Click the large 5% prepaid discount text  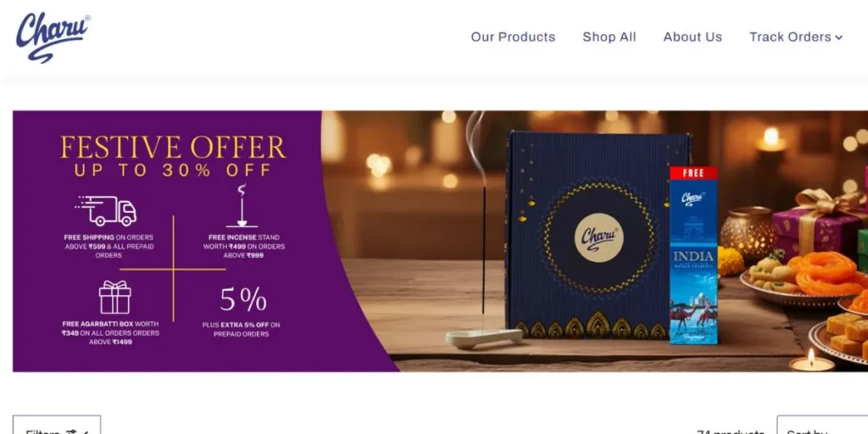243,299
